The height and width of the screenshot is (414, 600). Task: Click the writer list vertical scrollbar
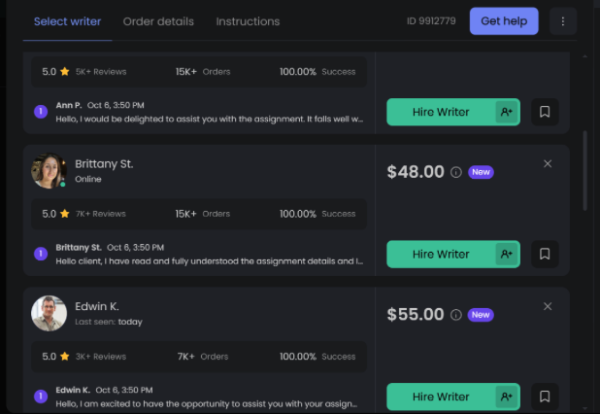[x=586, y=170]
